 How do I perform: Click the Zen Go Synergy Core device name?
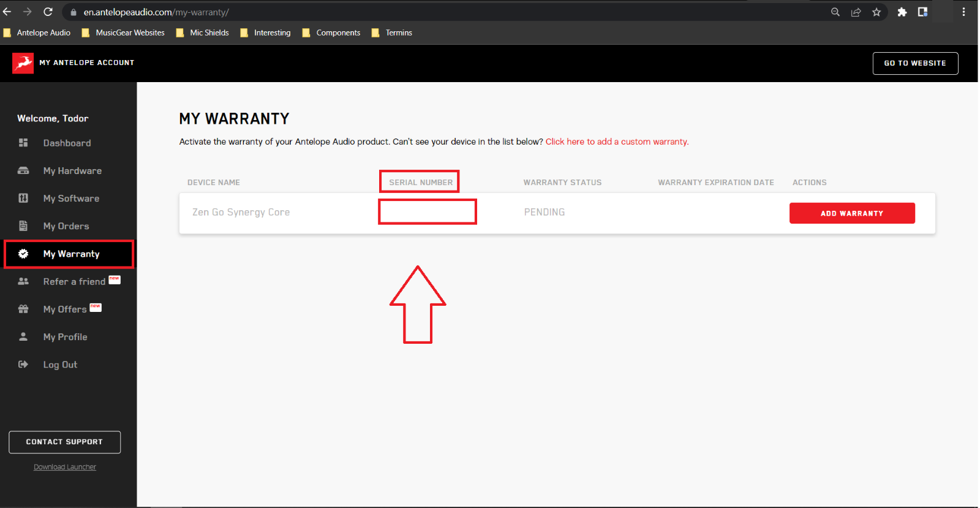pos(241,212)
